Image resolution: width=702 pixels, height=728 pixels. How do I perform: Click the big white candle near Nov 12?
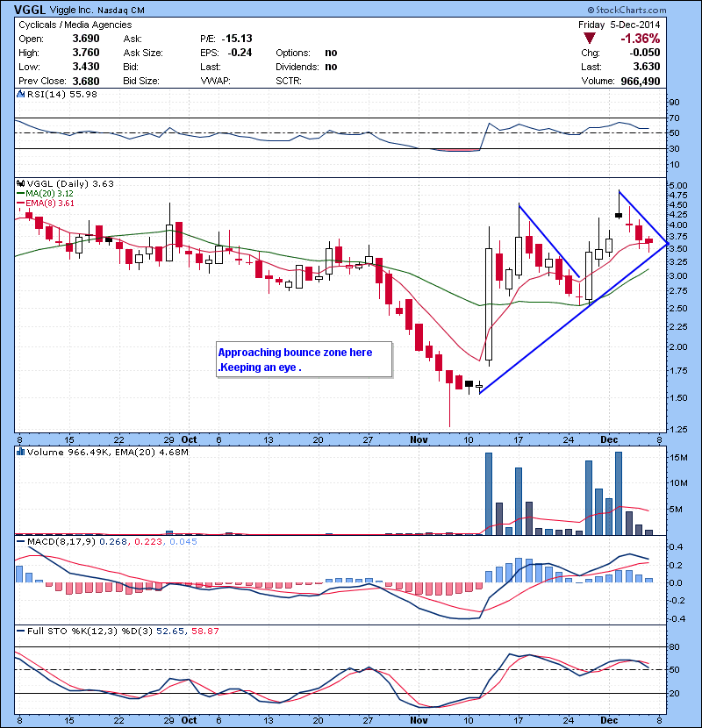(489, 304)
